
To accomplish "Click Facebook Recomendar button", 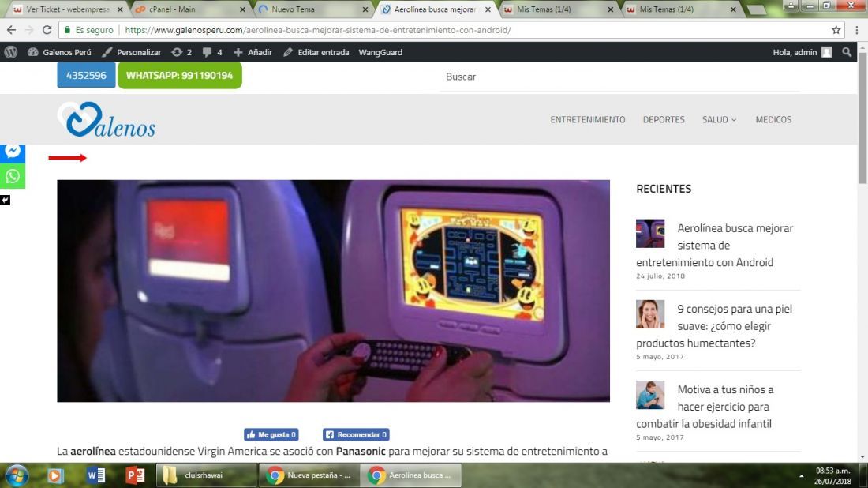I will point(356,434).
